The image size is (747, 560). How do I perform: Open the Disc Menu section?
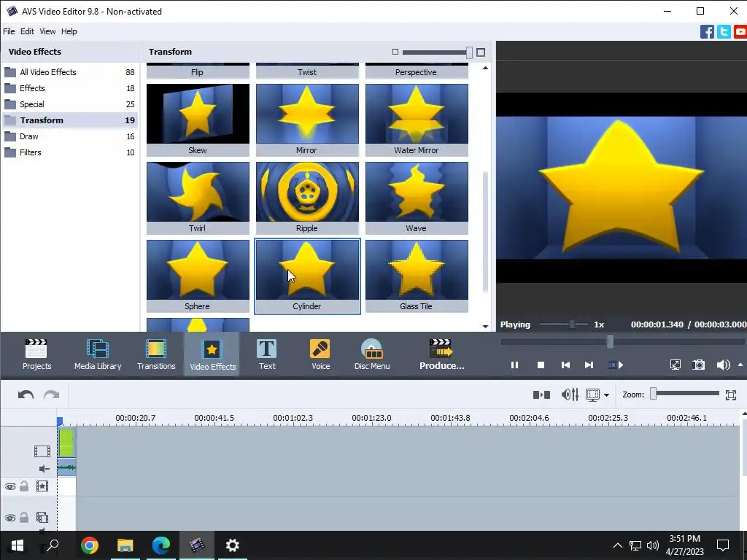coord(372,354)
